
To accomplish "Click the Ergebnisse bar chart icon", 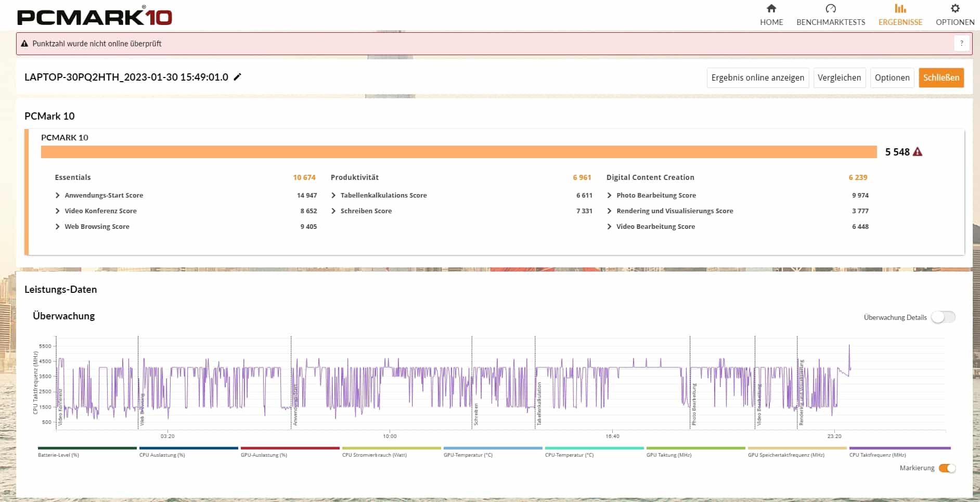I will click(900, 9).
